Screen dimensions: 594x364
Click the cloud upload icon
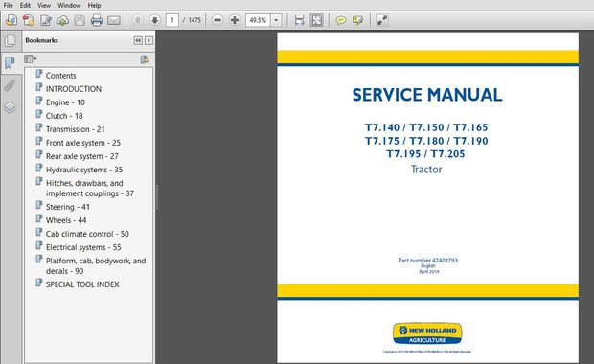[x=62, y=20]
